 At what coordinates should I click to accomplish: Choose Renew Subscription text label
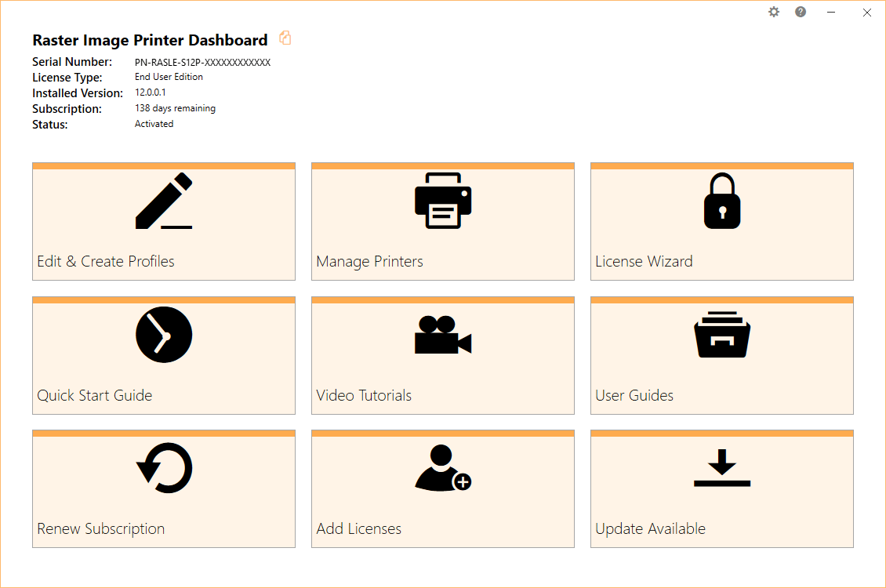(x=101, y=529)
